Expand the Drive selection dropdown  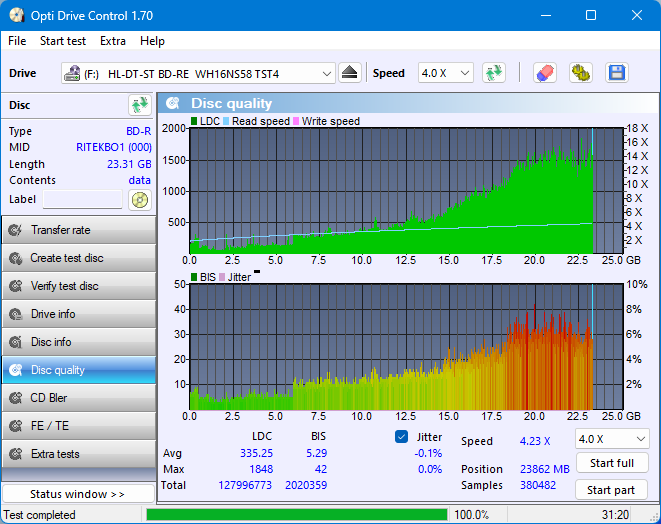(326, 74)
